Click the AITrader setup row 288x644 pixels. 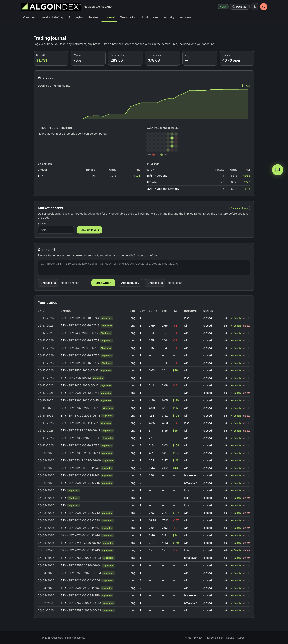tap(198, 182)
